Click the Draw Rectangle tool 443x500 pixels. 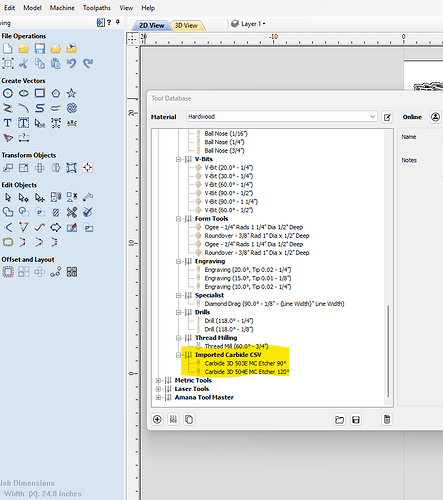click(x=40, y=93)
